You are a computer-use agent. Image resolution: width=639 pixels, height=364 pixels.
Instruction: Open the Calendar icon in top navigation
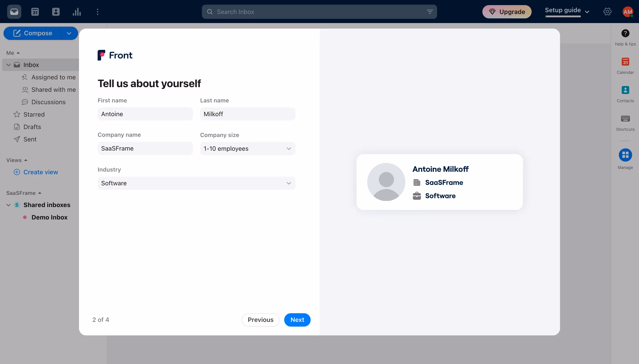point(35,12)
